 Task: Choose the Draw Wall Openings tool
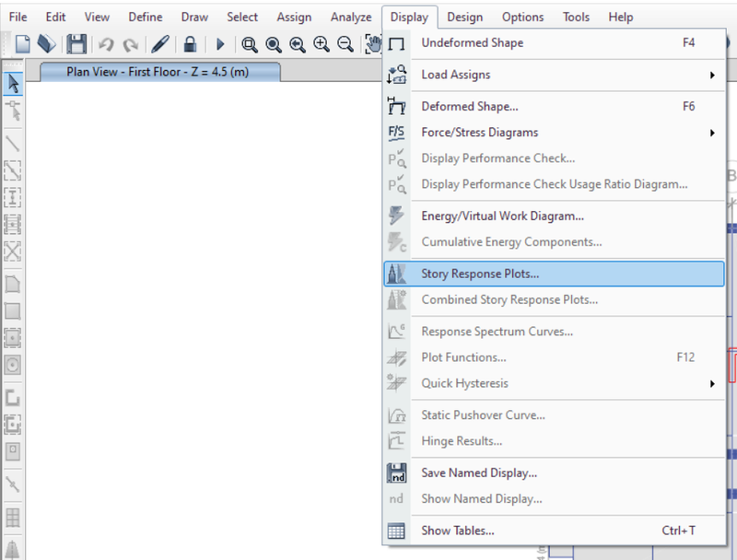coord(13,451)
